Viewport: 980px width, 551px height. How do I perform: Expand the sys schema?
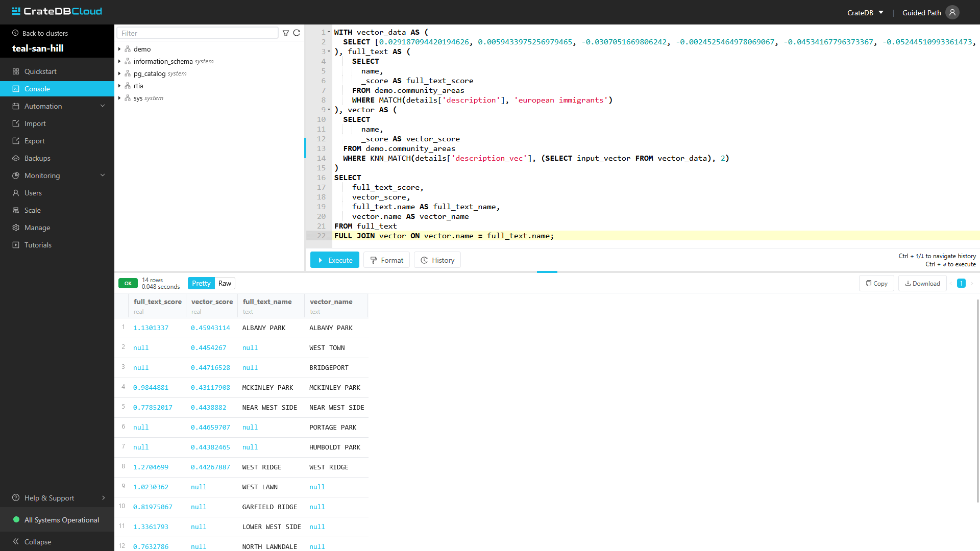pyautogui.click(x=119, y=98)
